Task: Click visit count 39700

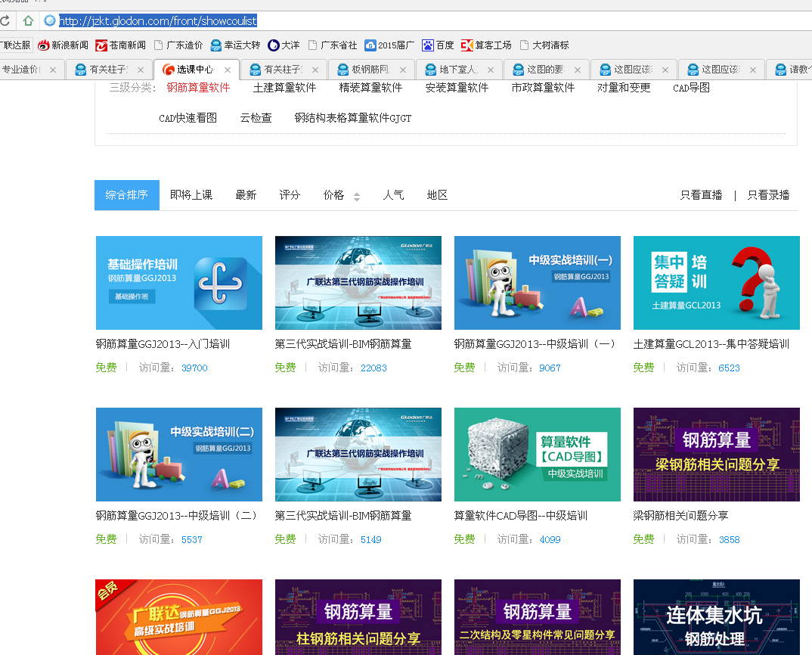Action: click(x=194, y=368)
